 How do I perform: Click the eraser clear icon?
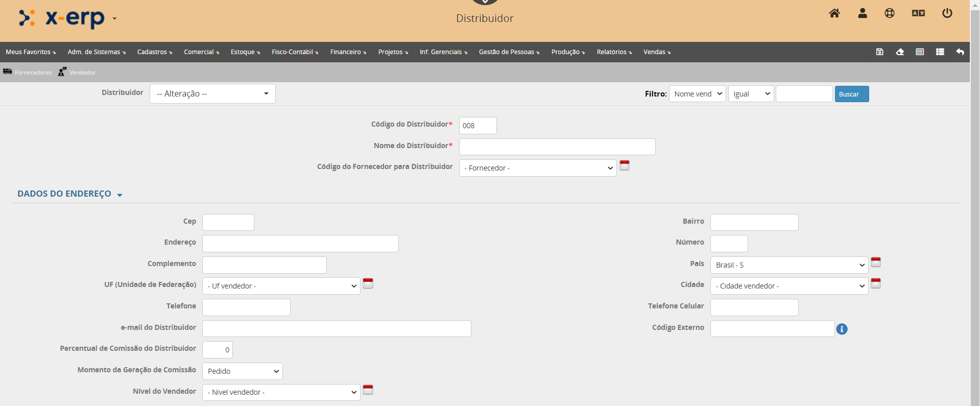[900, 52]
